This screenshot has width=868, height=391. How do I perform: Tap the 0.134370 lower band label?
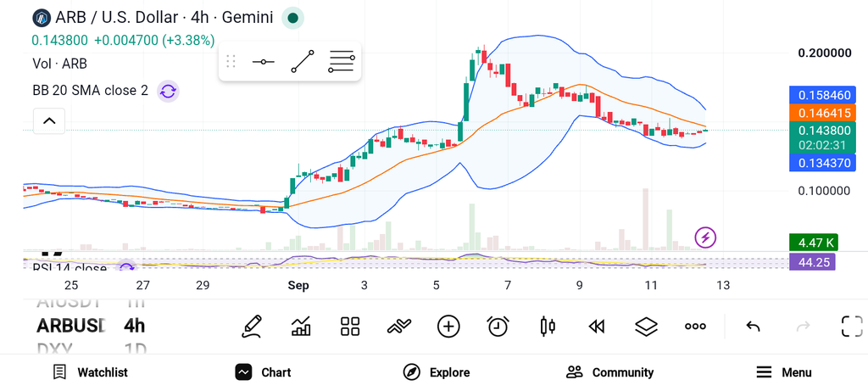tap(822, 162)
